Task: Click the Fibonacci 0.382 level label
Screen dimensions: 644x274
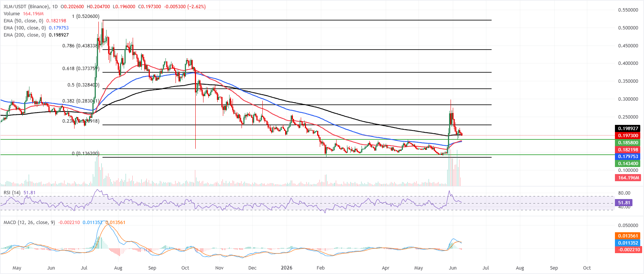Action: (81, 101)
